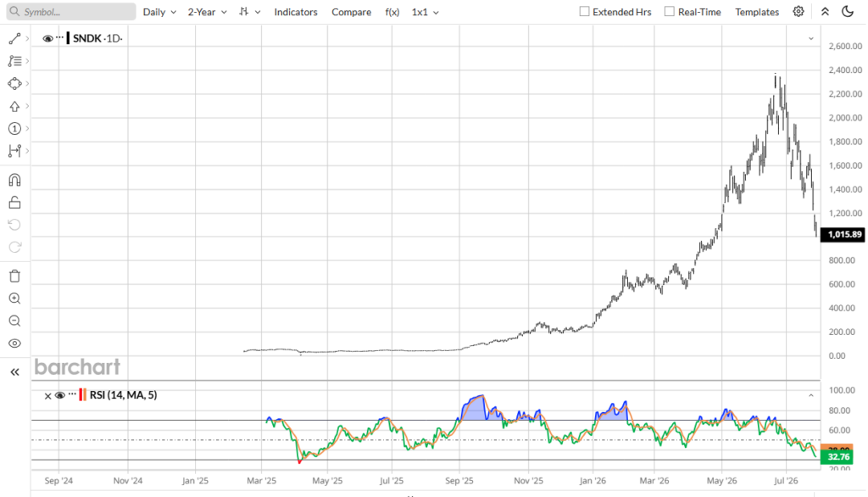
Task: Enable the Real-Time checkbox
Action: point(670,11)
